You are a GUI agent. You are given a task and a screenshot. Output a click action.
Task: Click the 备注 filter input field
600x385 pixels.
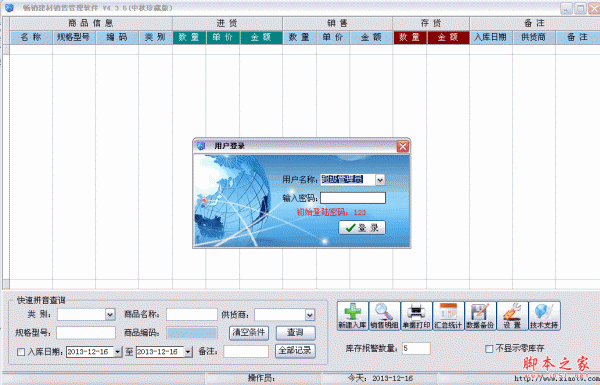tap(246, 351)
